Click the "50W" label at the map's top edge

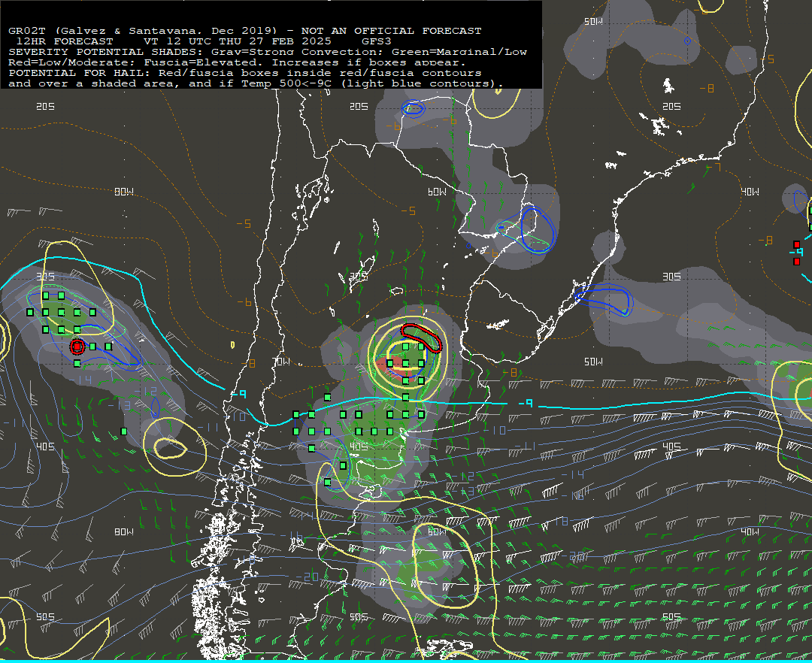coord(593,21)
